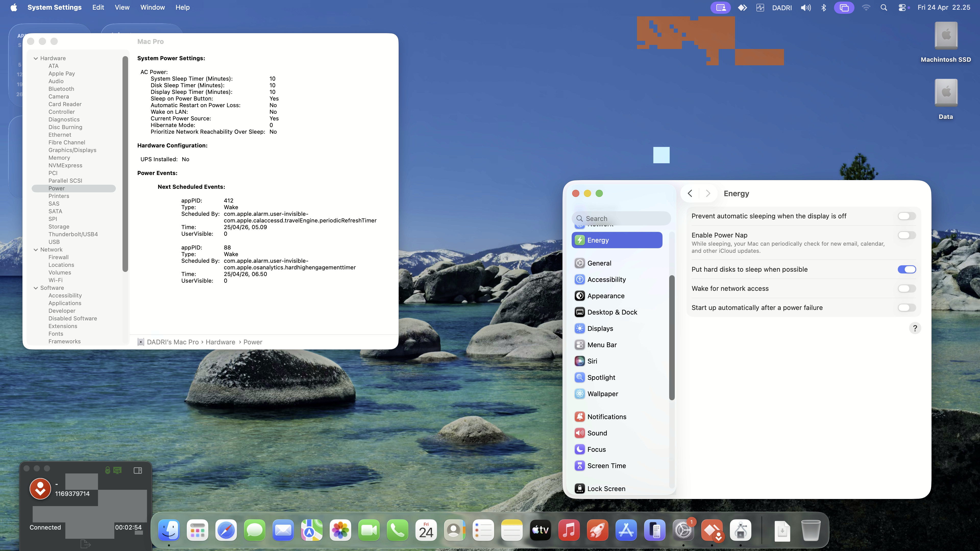The image size is (980, 551).
Task: Select Wi-Fi under Network in System Information
Action: tap(56, 280)
